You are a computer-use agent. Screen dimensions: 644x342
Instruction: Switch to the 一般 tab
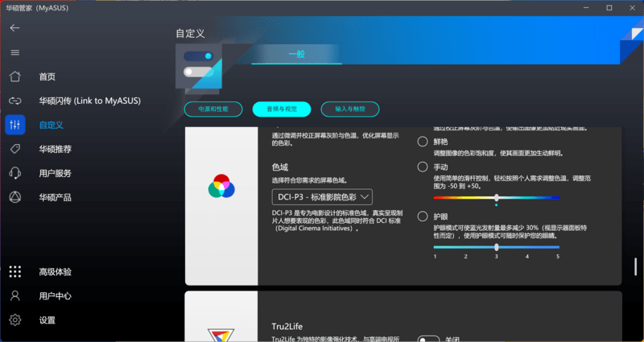point(296,54)
